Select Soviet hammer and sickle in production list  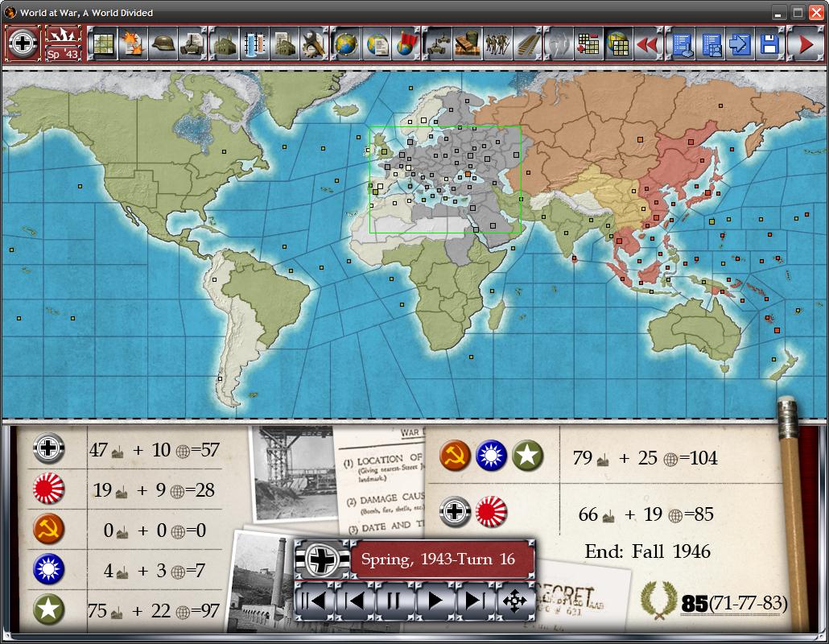point(48,529)
